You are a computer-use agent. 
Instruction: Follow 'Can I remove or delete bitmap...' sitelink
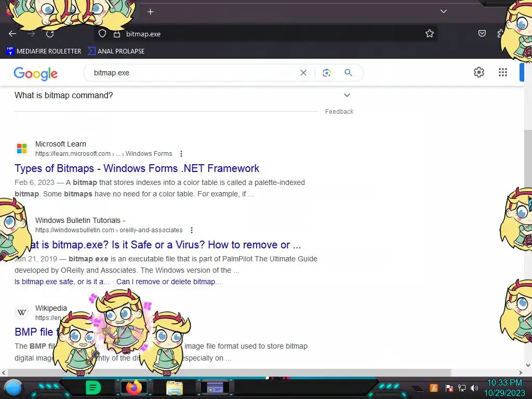(169, 282)
